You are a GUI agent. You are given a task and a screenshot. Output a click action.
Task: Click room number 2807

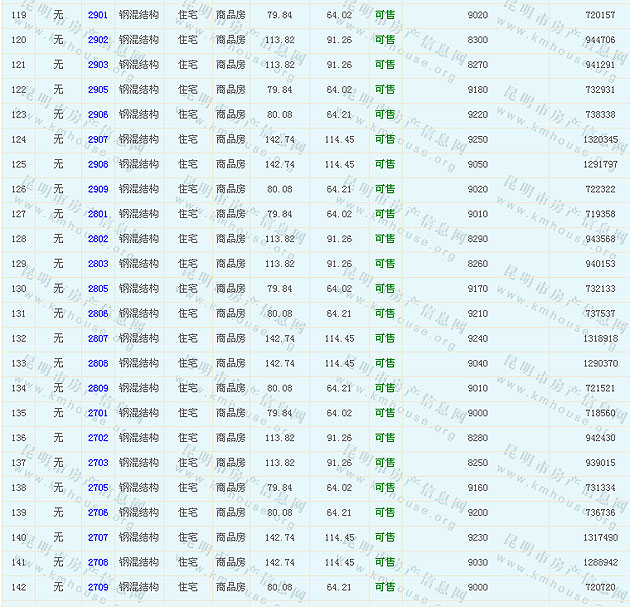point(97,339)
